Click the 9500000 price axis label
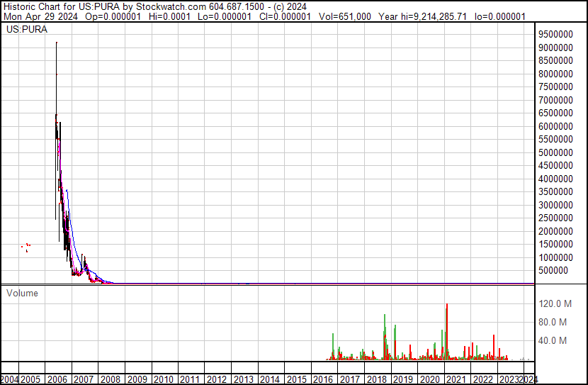The height and width of the screenshot is (385, 588). (x=555, y=34)
